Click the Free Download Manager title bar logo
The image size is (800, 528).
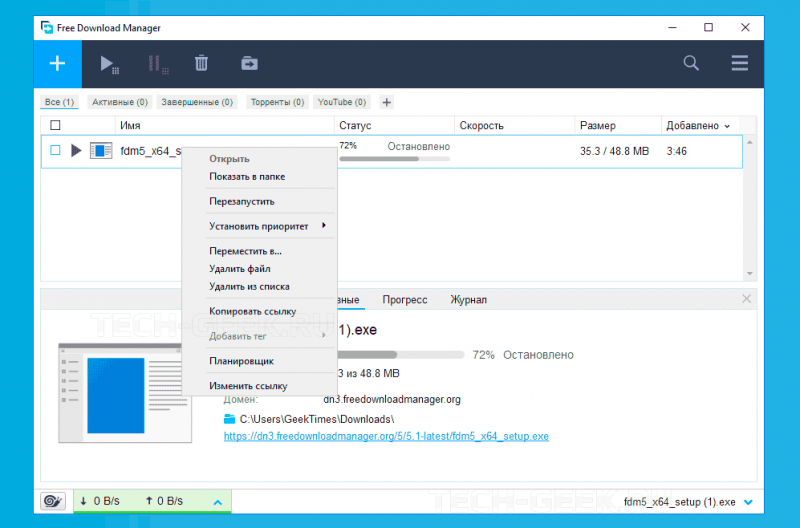point(46,28)
